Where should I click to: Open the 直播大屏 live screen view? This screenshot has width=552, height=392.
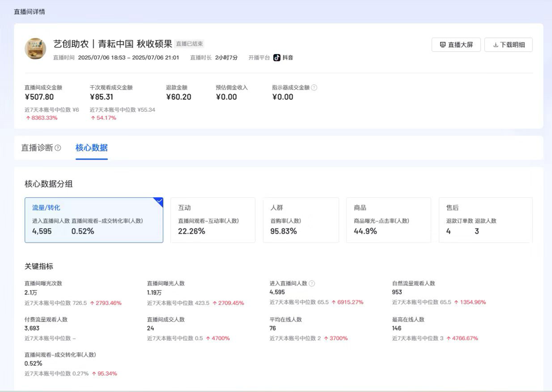[x=456, y=45]
